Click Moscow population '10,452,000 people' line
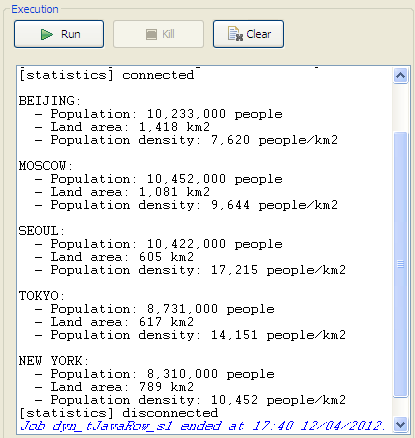The image size is (415, 438). pyautogui.click(x=159, y=179)
